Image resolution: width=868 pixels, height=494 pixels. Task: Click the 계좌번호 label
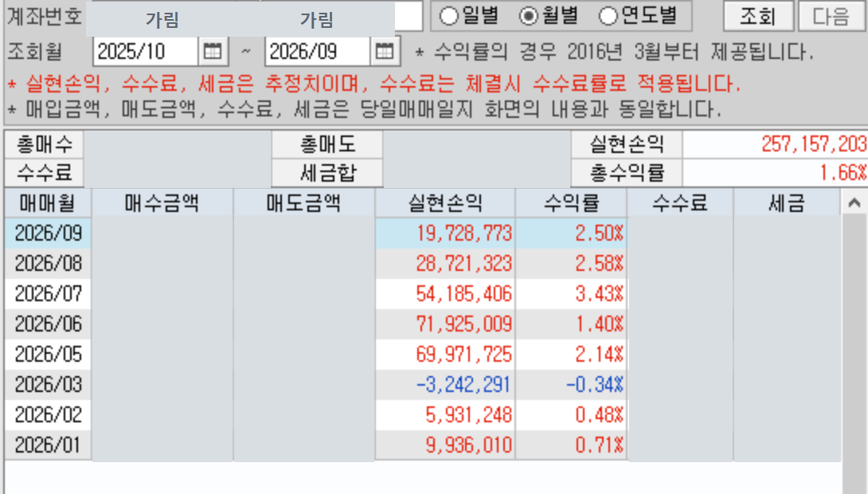tap(45, 16)
